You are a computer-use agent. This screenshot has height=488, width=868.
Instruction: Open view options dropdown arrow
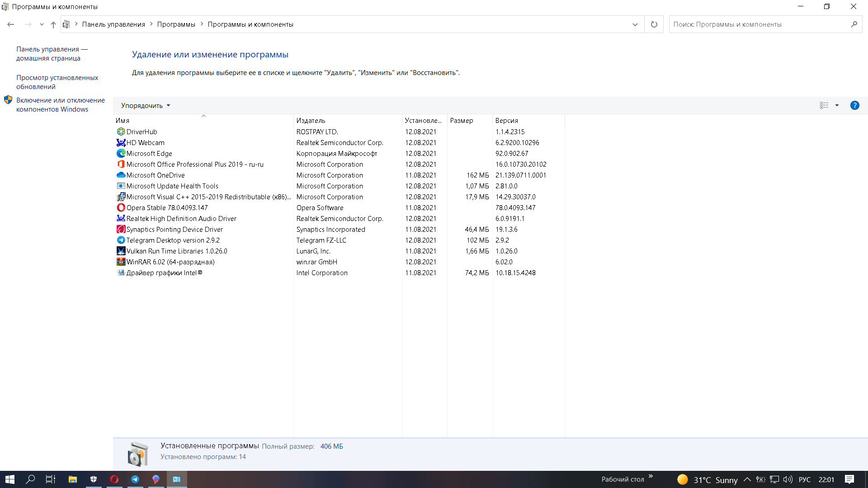click(837, 105)
